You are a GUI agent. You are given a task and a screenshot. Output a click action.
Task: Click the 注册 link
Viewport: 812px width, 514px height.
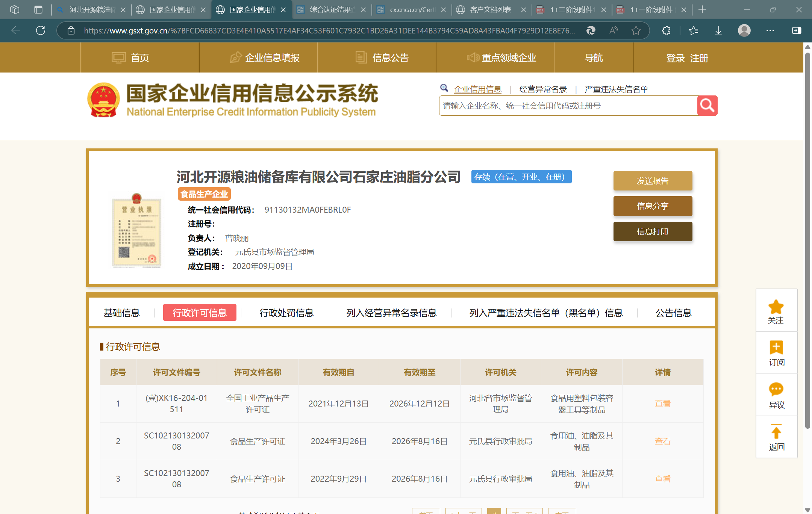(x=699, y=58)
